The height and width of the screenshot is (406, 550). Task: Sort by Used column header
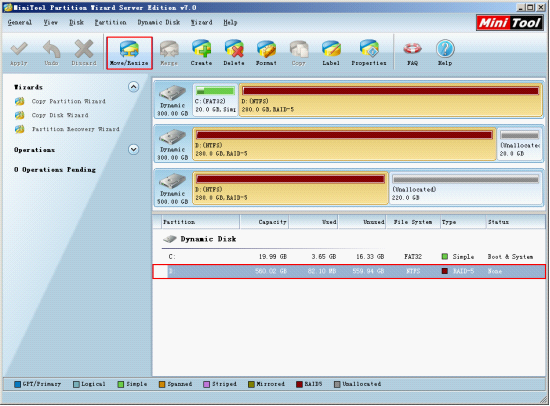[x=313, y=222]
